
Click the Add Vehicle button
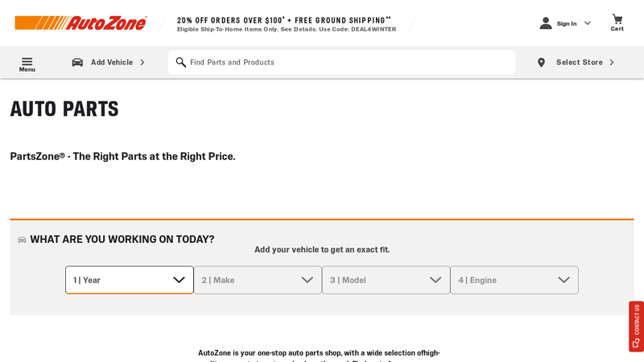tap(112, 62)
